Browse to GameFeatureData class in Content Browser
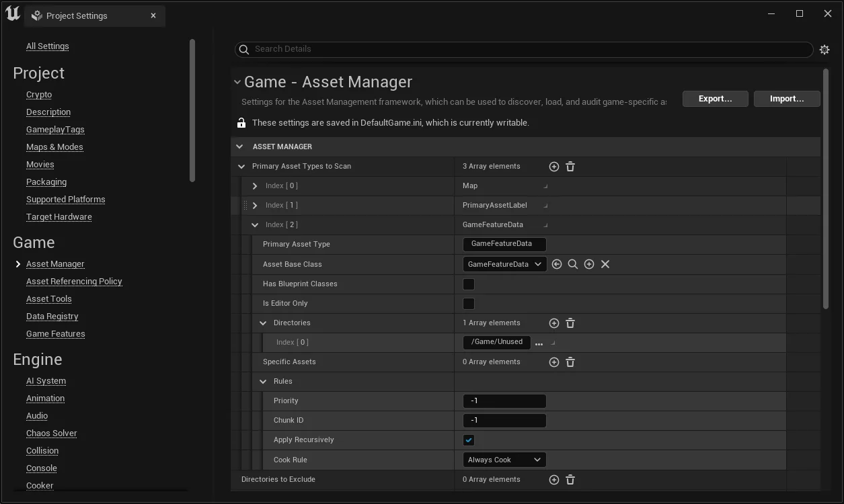 point(573,265)
